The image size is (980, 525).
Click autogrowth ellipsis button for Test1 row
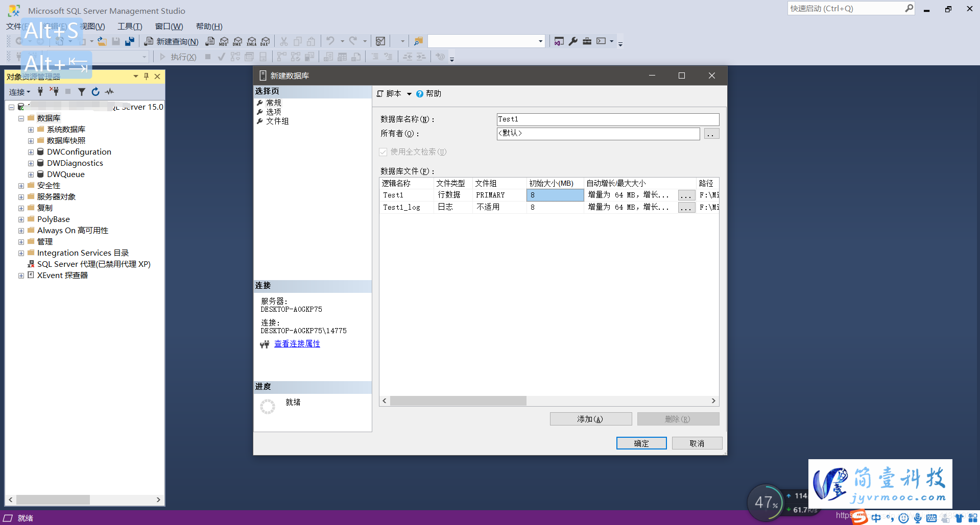click(x=686, y=195)
